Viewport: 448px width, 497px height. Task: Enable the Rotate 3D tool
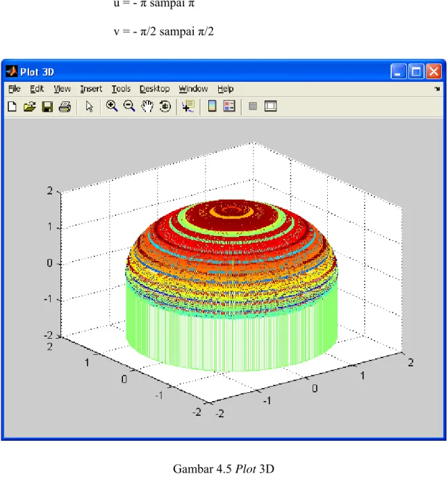pos(165,106)
